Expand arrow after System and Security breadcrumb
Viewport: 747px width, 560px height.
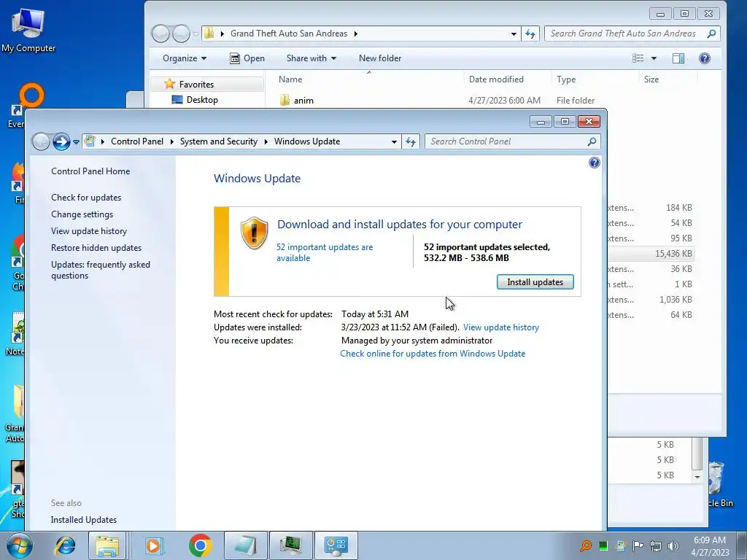tap(266, 141)
